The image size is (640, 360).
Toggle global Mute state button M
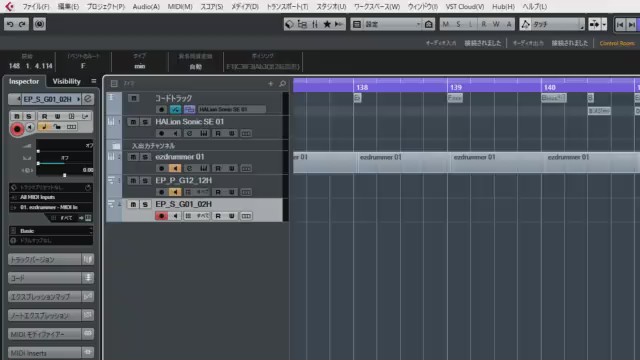(446, 24)
